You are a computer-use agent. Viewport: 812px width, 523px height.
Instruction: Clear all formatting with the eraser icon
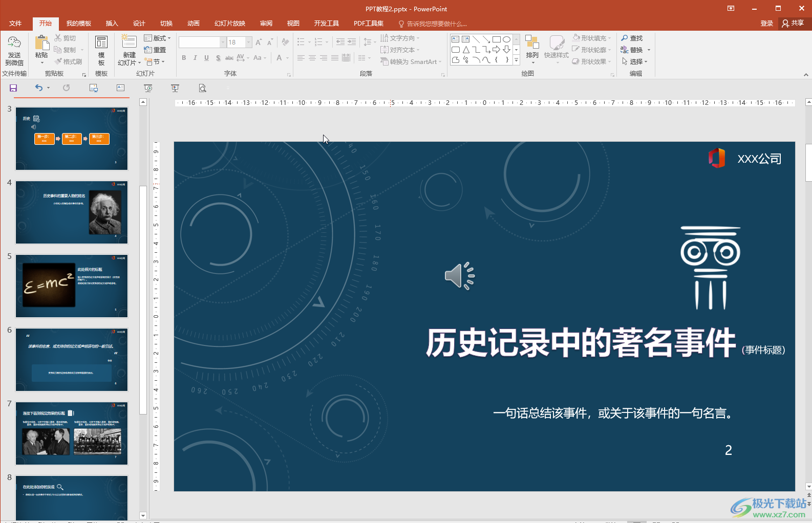285,42
